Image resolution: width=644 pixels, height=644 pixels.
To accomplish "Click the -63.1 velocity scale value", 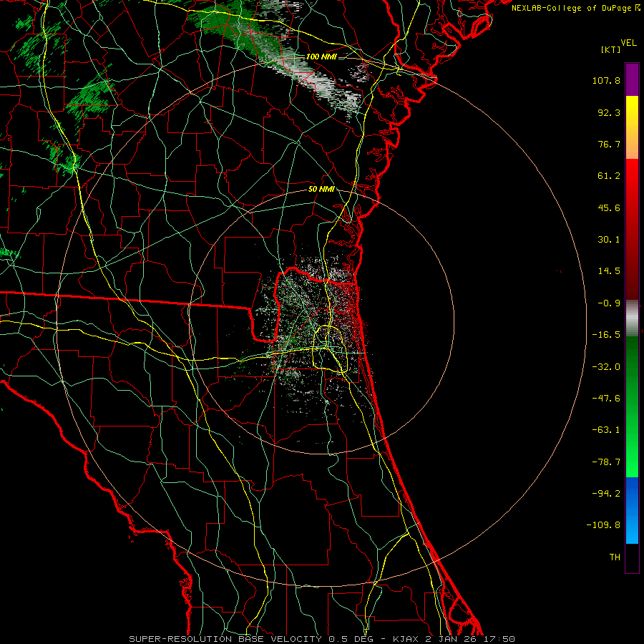I will pyautogui.click(x=606, y=430).
